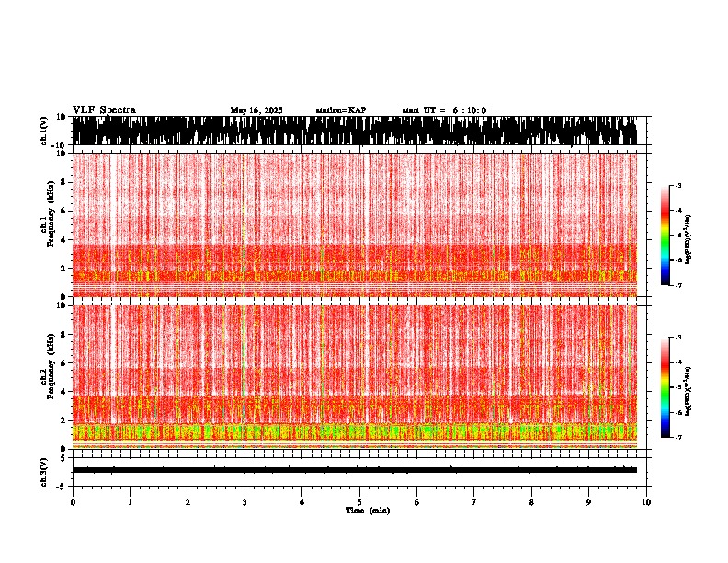Click the "Time (min)" axis label

pos(368,511)
